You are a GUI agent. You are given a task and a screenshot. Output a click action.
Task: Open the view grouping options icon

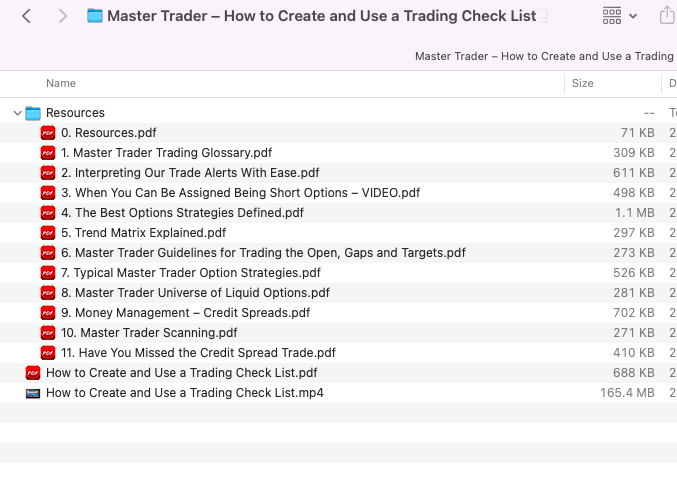612,16
